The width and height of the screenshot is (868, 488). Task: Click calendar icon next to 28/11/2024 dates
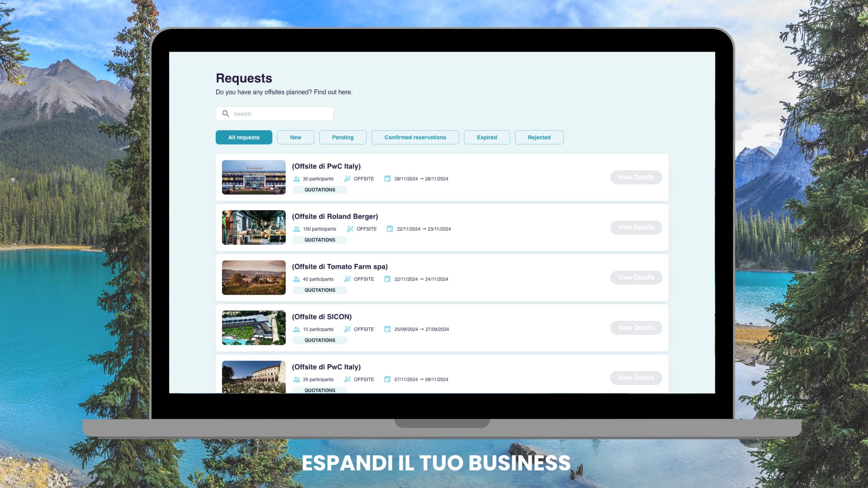click(x=387, y=179)
